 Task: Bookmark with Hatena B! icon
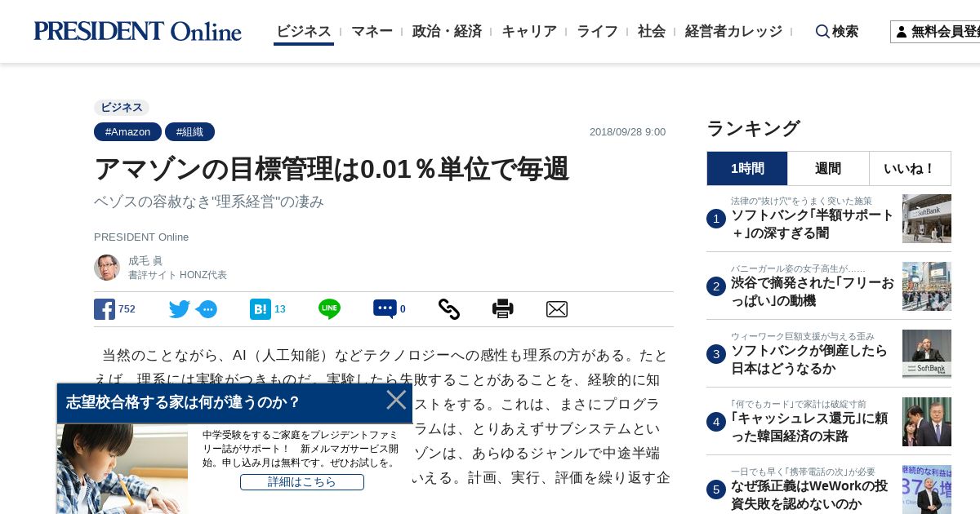click(x=260, y=309)
